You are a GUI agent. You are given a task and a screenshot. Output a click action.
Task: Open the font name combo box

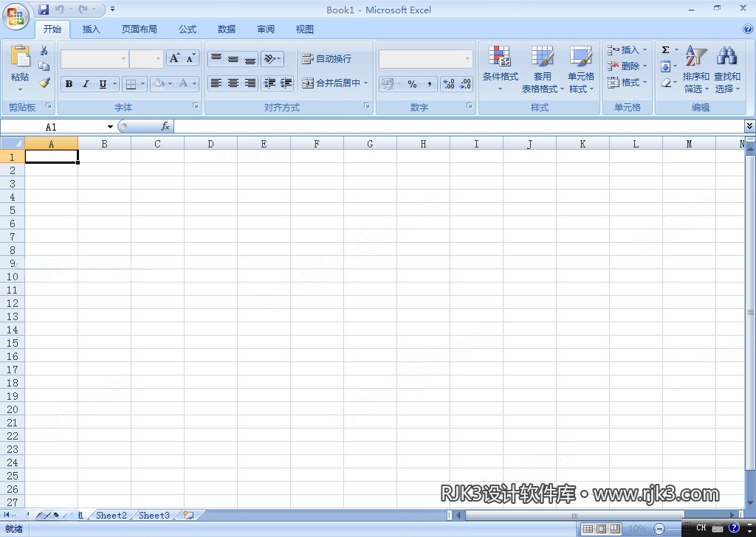[x=94, y=59]
